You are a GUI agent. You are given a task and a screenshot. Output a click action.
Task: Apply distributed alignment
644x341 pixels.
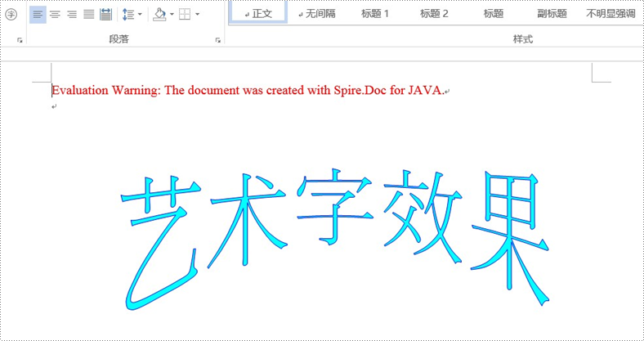[106, 16]
